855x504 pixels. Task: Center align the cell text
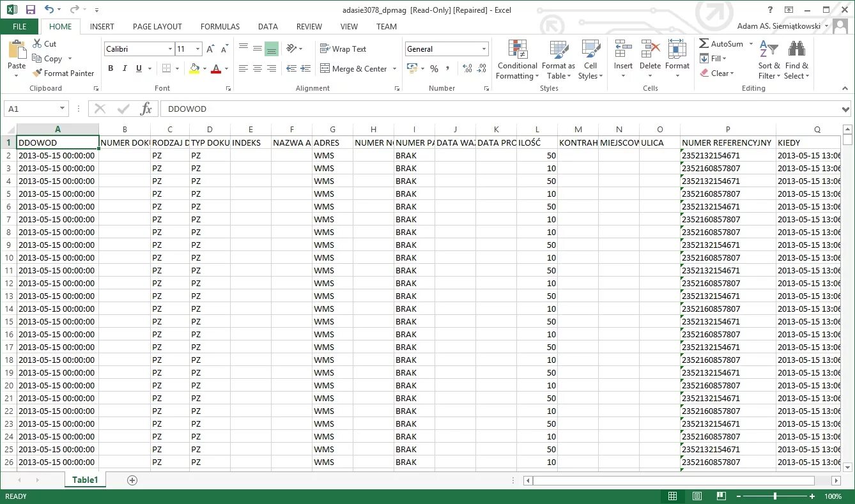pyautogui.click(x=257, y=68)
